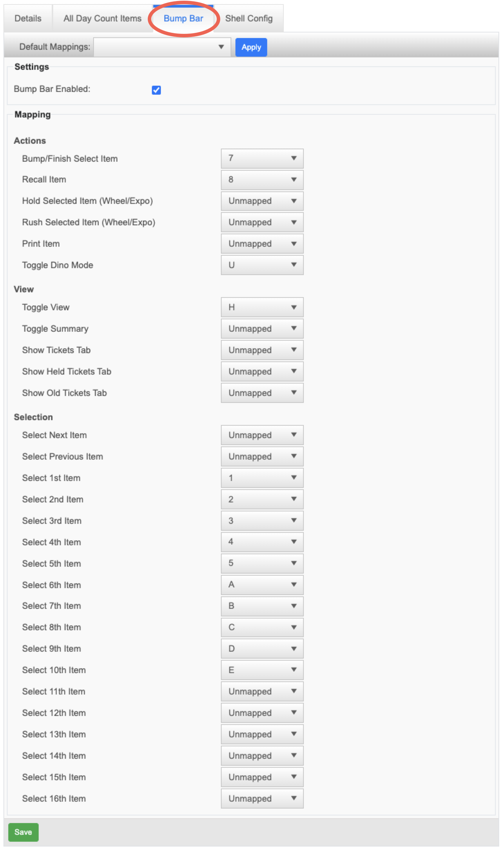Expand the Toggle Summary mapping dropdown
Image resolution: width=504 pixels, height=850 pixels.
tap(262, 329)
